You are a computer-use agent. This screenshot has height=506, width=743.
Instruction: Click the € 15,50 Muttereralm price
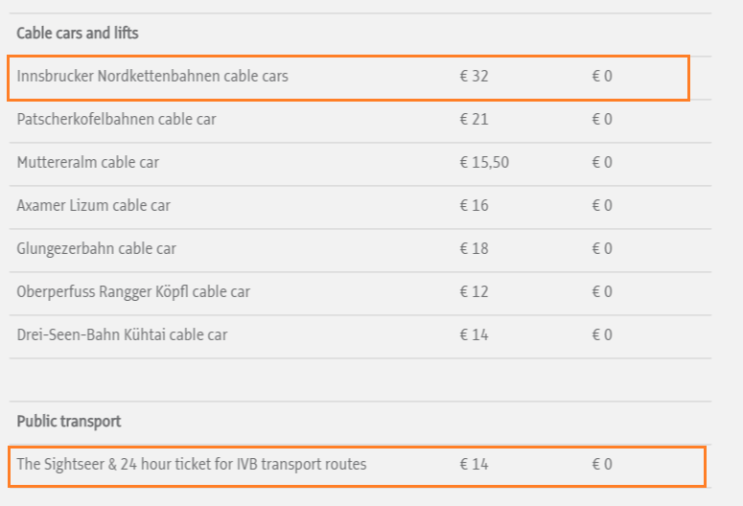pos(484,162)
